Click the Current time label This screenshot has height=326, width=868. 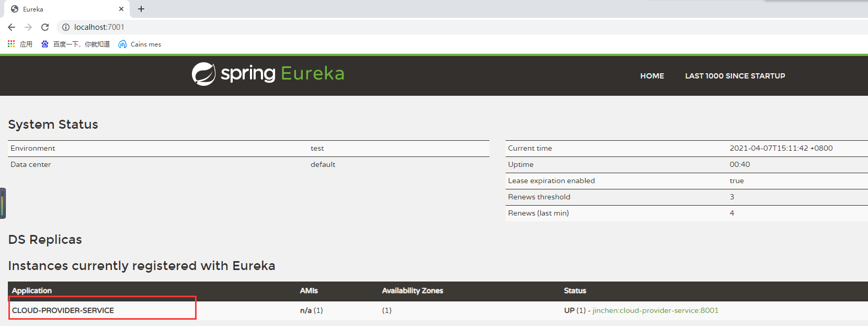[530, 148]
